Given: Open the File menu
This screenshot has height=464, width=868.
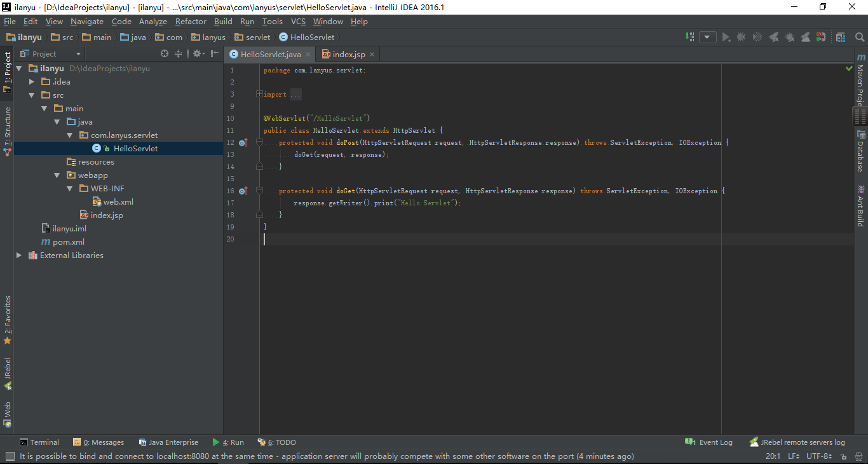Looking at the screenshot, I should (x=10, y=22).
